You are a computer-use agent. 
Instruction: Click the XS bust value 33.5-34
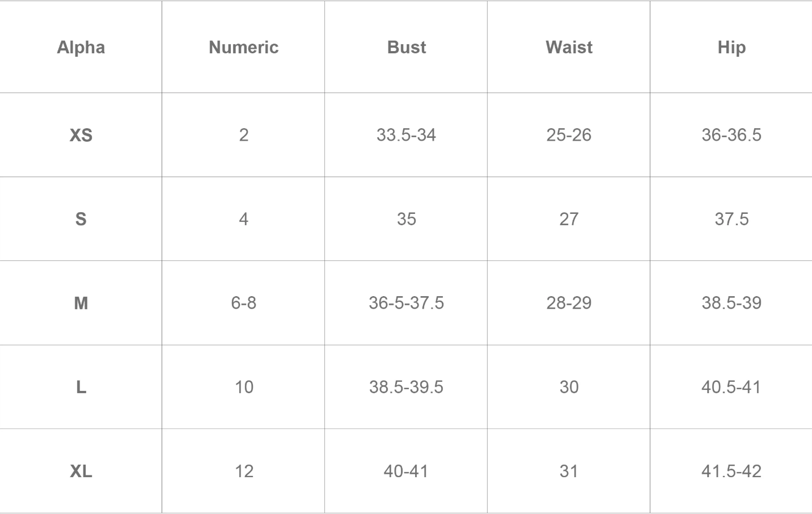click(406, 135)
